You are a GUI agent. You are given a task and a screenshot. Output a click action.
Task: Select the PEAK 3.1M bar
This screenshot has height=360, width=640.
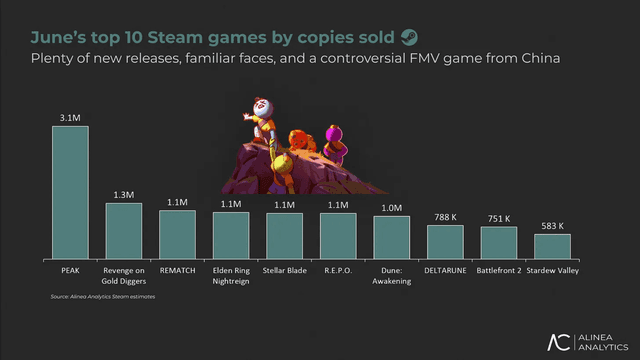(x=70, y=192)
